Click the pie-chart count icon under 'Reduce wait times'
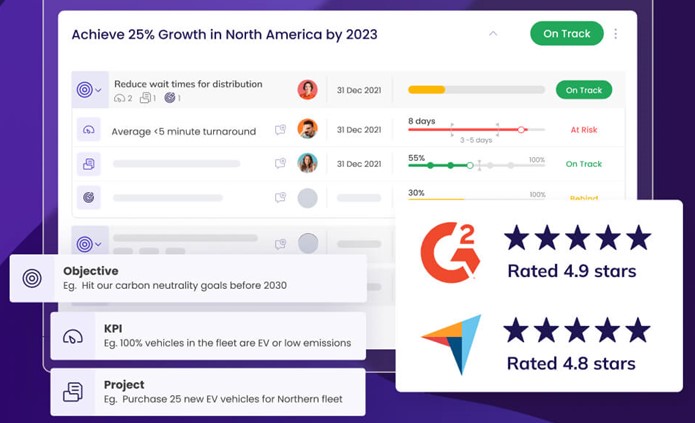Image resolution: width=695 pixels, height=423 pixels. (x=170, y=98)
